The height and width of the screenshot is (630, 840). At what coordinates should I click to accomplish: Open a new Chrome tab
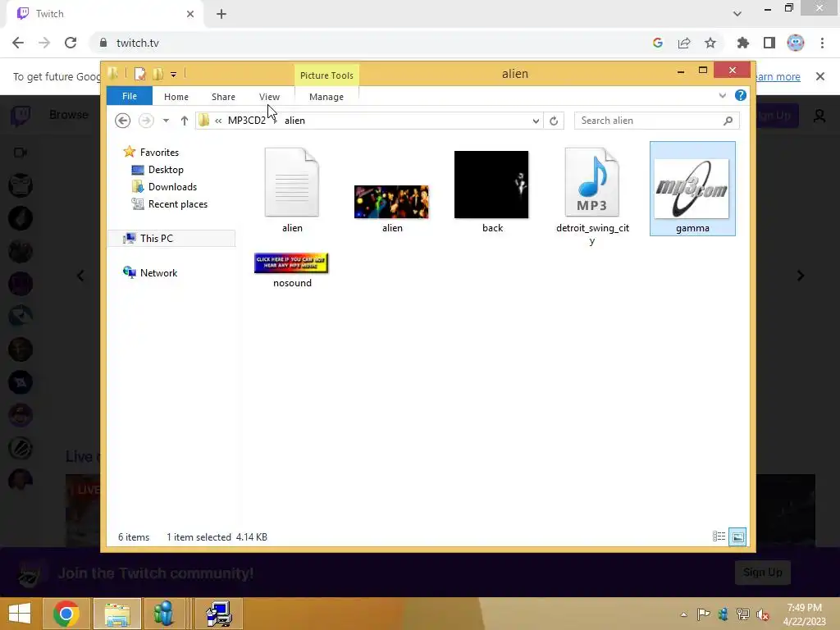221,14
